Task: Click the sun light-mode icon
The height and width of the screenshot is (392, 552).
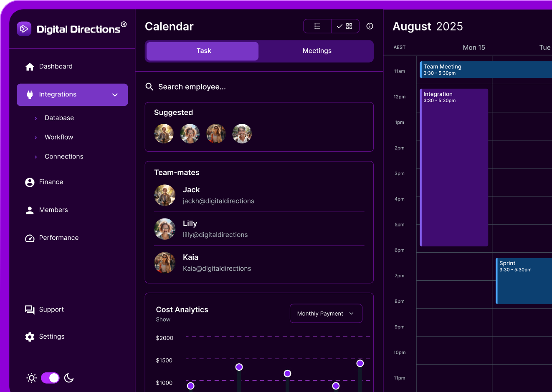Action: 32,378
